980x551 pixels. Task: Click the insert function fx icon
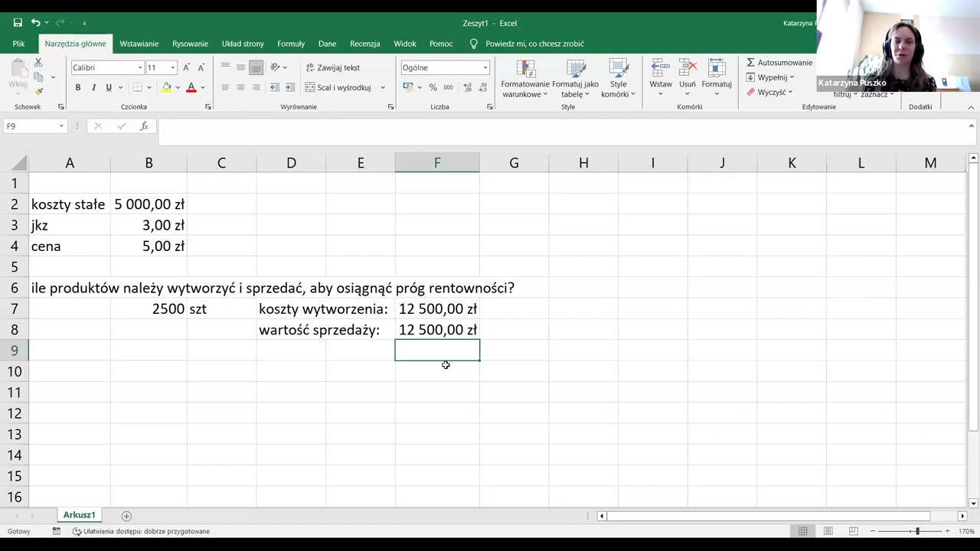click(144, 126)
